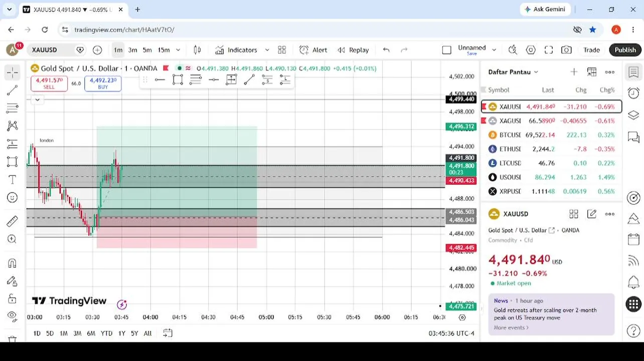
Task: Select BTCUSD row in watchlist
Action: point(551,135)
